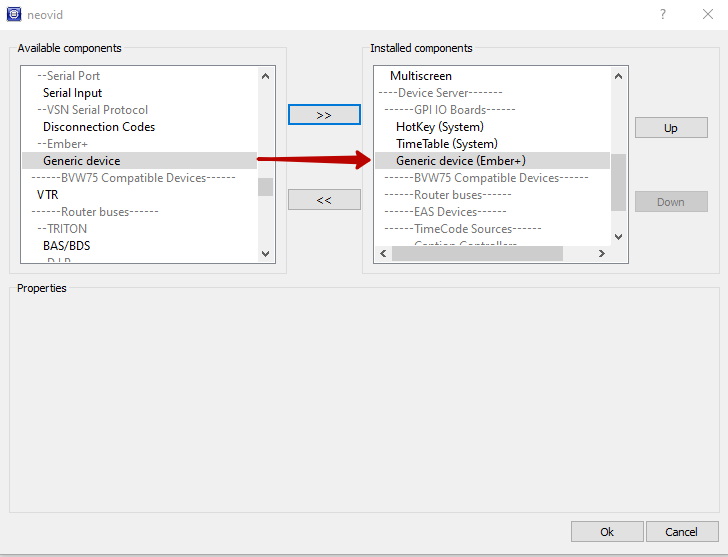This screenshot has width=728, height=557.
Task: Click the neovid app icon in title bar
Action: pyautogui.click(x=14, y=14)
